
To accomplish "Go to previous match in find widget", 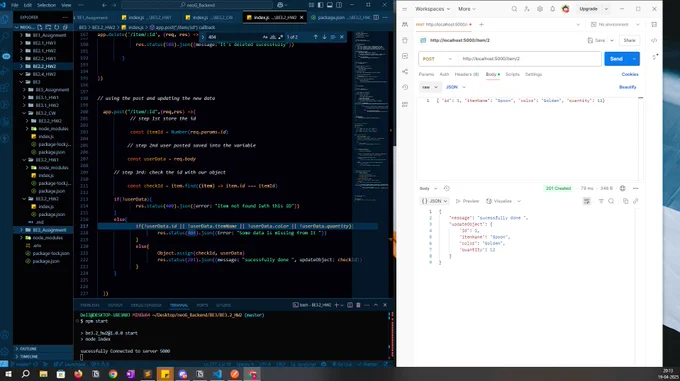I will tap(315, 37).
